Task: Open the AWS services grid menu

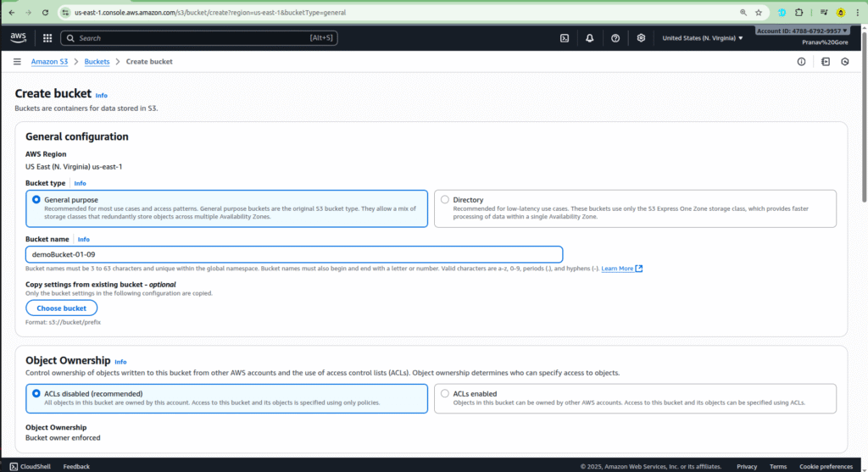Action: [47, 38]
